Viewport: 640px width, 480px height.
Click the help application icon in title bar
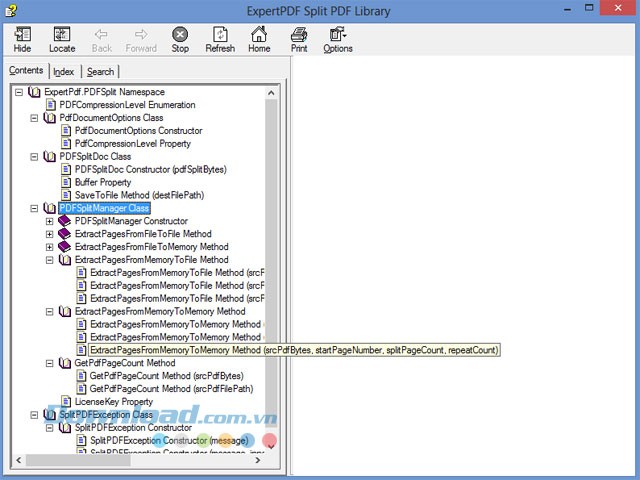point(11,11)
